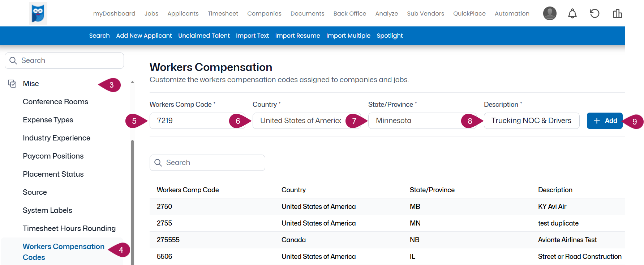Select Placement Status in sidebar
This screenshot has height=265, width=644.
[53, 174]
